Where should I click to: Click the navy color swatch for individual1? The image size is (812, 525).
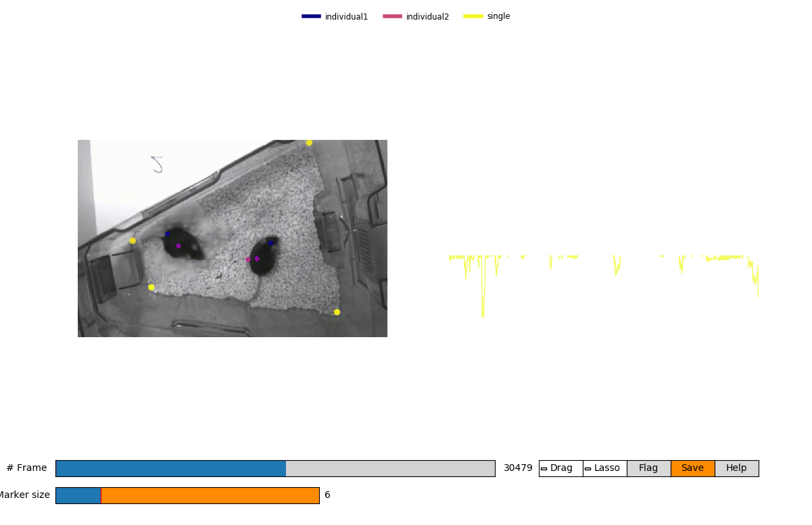(310, 16)
